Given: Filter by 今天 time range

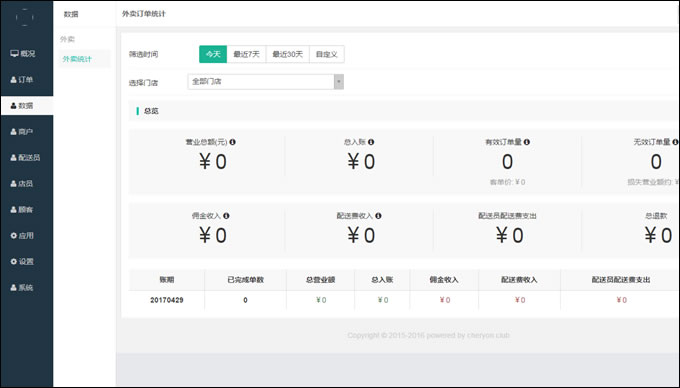Looking at the screenshot, I should click(213, 54).
